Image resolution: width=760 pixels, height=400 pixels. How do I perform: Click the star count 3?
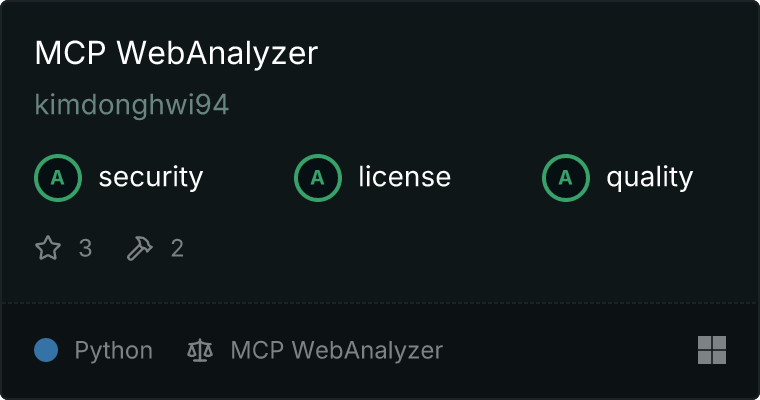click(x=85, y=249)
